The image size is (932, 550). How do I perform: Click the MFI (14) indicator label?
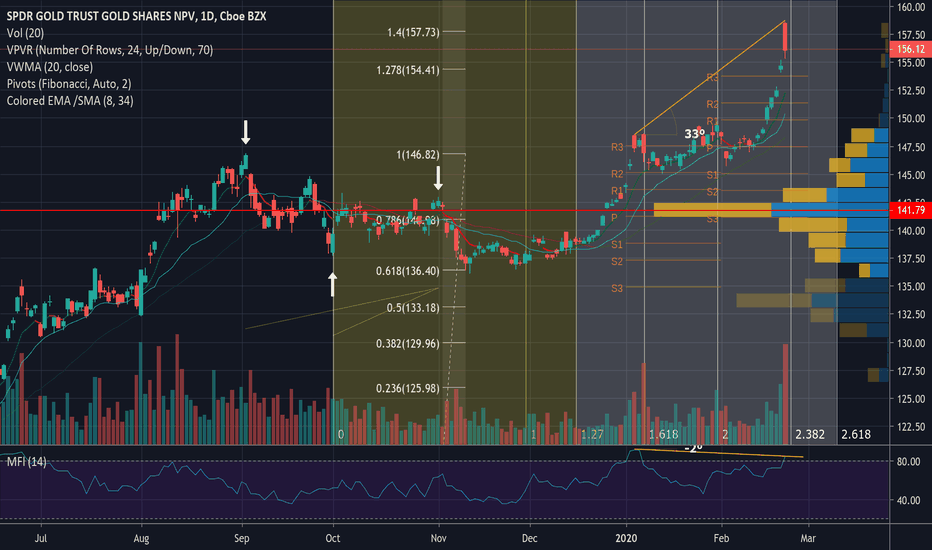26,461
